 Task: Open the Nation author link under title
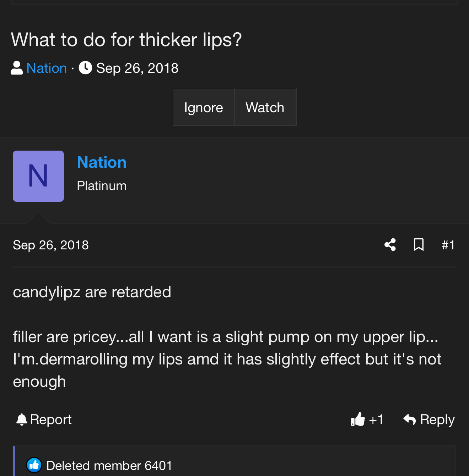tap(47, 68)
